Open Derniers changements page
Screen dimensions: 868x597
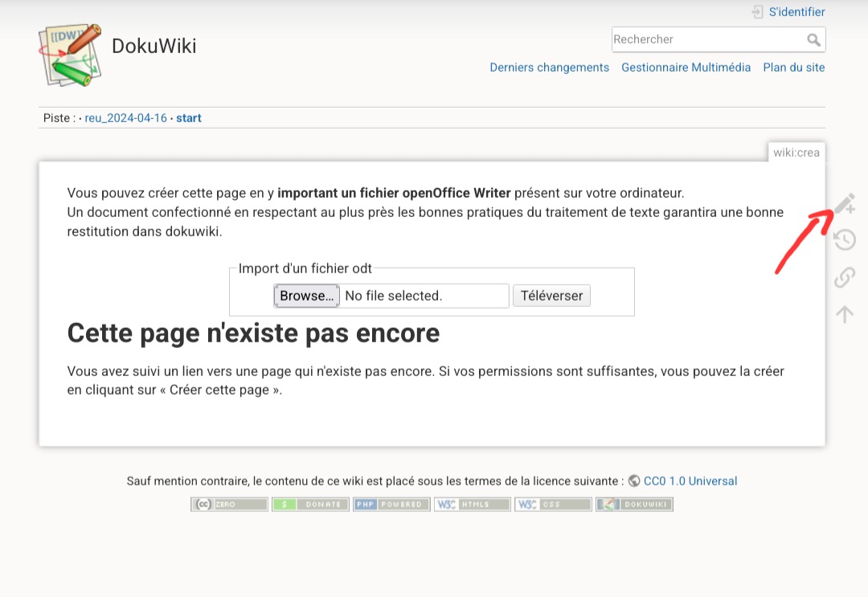(x=549, y=67)
